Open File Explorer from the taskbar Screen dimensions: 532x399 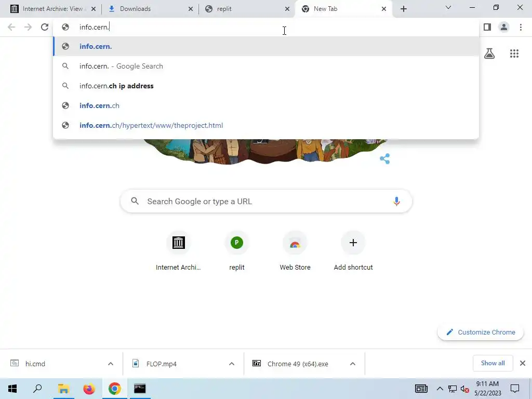pyautogui.click(x=63, y=389)
